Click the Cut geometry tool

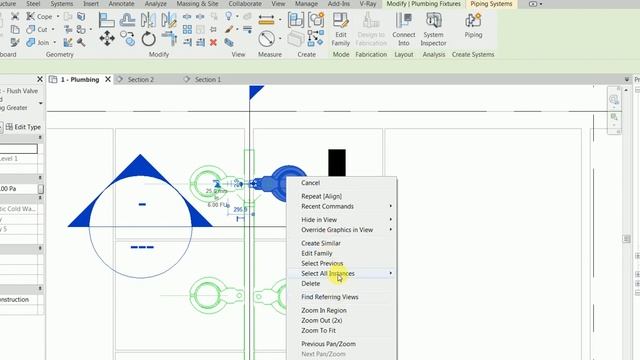pos(37,29)
